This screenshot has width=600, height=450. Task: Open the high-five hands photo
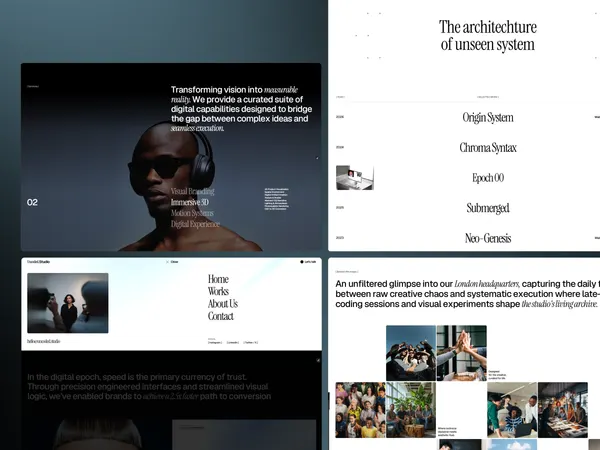coord(462,353)
